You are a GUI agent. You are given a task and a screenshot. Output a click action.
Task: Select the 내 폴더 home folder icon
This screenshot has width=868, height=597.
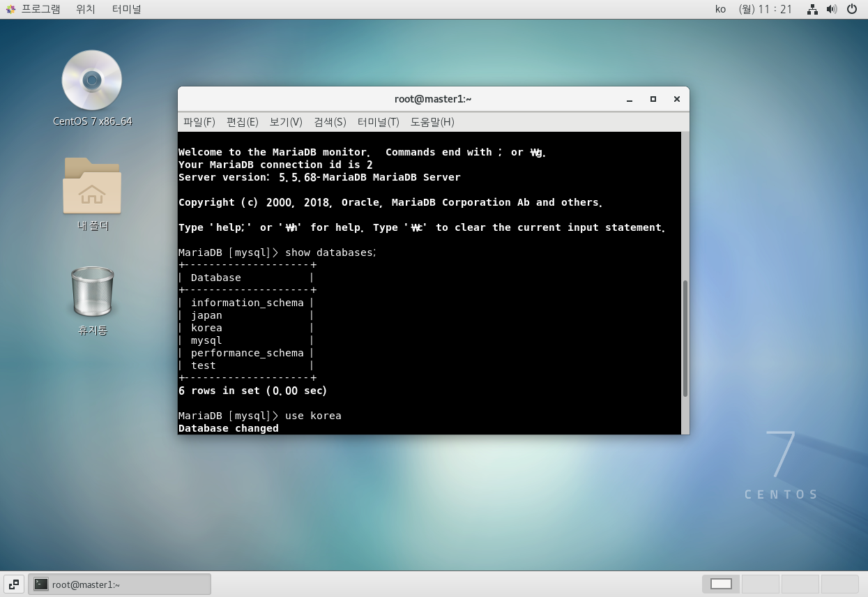(x=92, y=186)
